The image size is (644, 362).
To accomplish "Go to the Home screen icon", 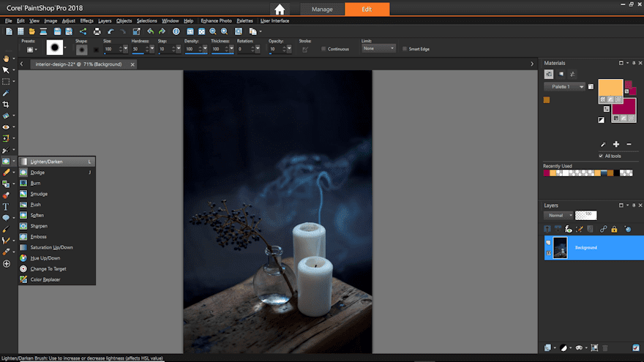I will click(x=280, y=10).
